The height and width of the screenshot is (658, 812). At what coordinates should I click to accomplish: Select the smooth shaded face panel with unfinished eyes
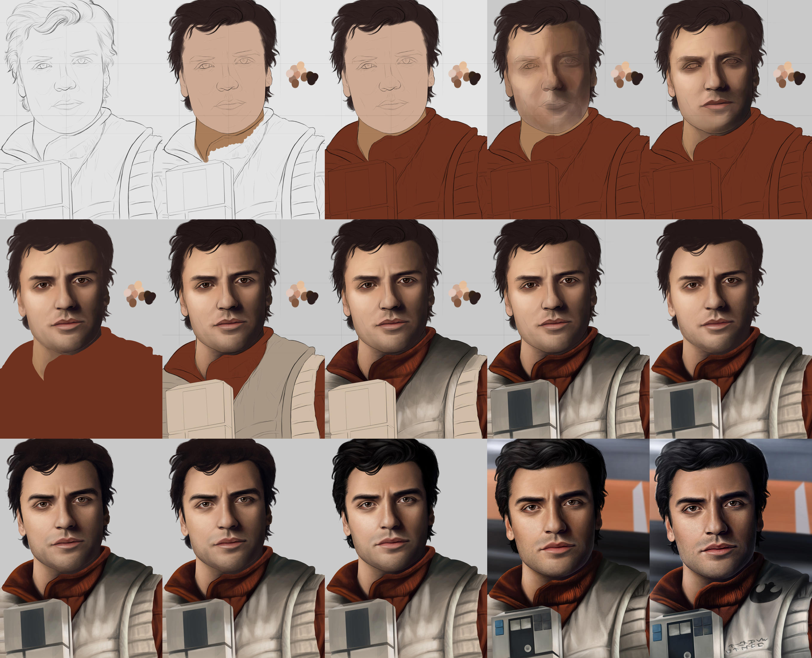click(731, 110)
